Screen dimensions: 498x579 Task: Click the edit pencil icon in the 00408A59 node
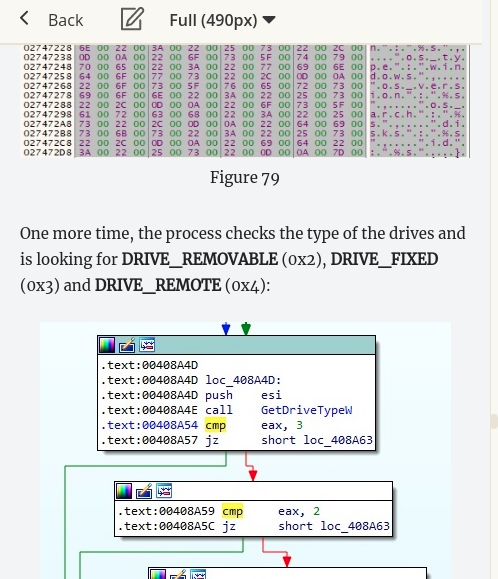point(144,491)
